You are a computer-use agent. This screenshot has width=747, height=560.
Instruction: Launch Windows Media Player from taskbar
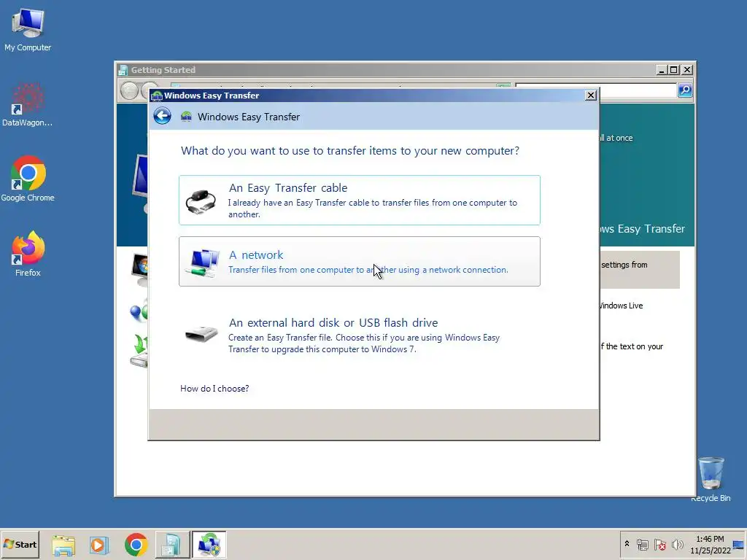click(99, 545)
